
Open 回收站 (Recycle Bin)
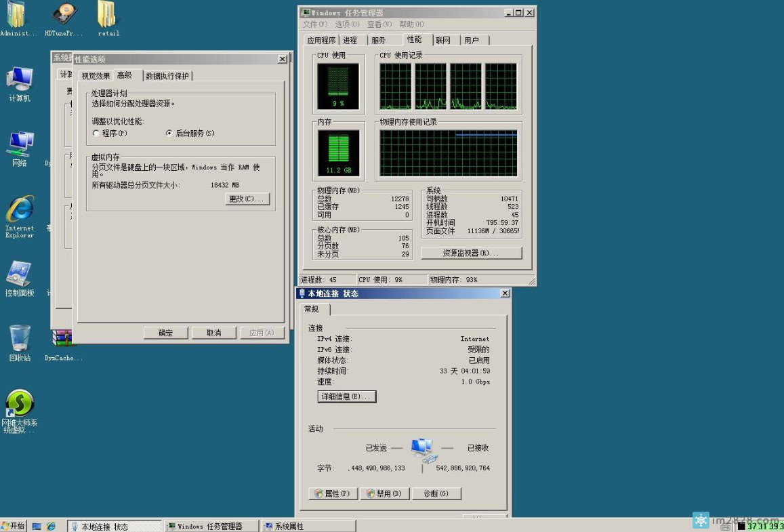[x=20, y=337]
